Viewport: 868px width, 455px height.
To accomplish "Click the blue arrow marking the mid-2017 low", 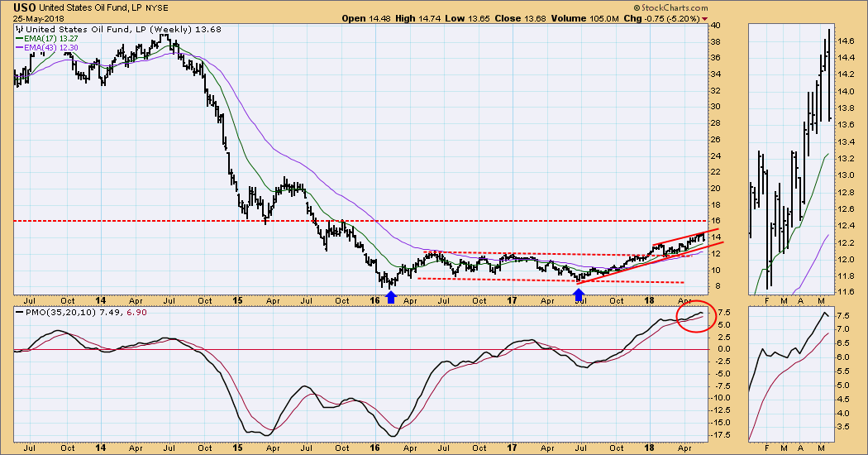I will [579, 295].
